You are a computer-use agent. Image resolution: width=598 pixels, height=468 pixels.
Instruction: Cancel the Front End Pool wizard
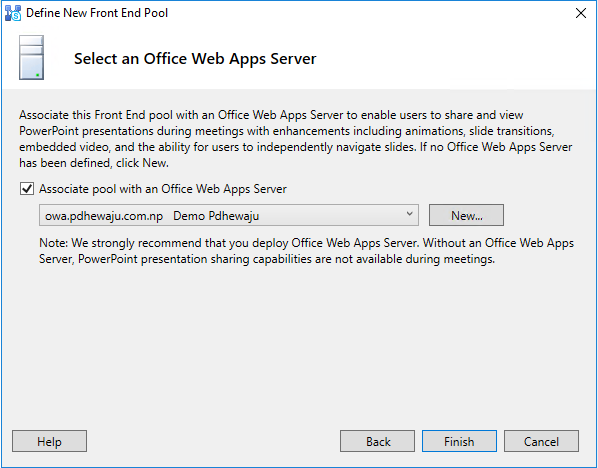coord(541,441)
